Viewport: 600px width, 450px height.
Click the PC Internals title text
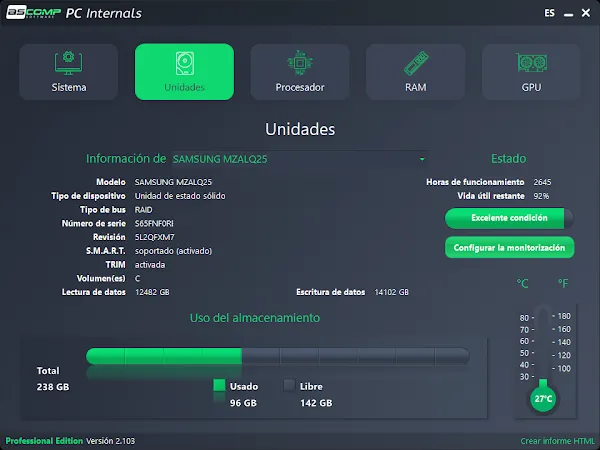point(104,13)
